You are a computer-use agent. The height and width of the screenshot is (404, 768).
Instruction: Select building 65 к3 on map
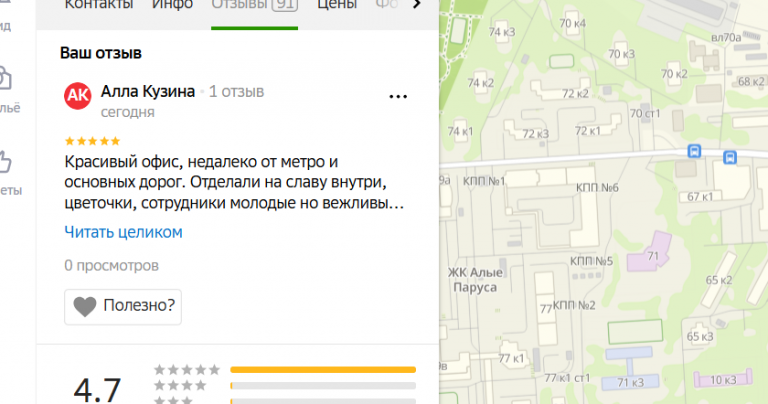pos(700,336)
